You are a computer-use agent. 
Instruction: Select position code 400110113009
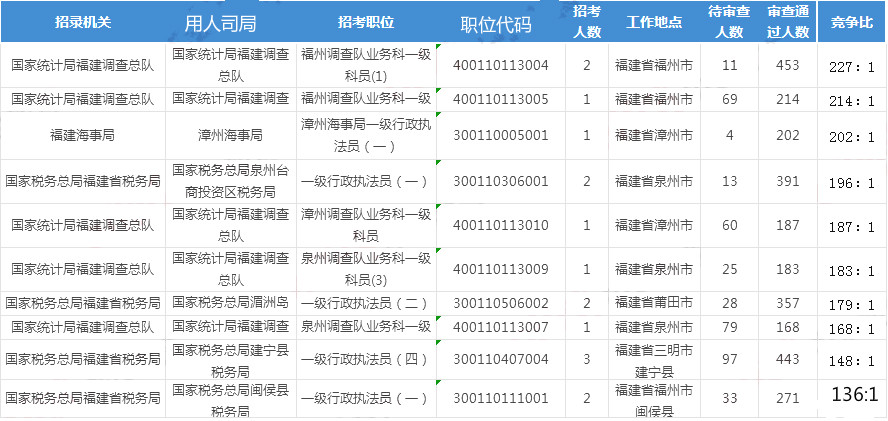501,269
